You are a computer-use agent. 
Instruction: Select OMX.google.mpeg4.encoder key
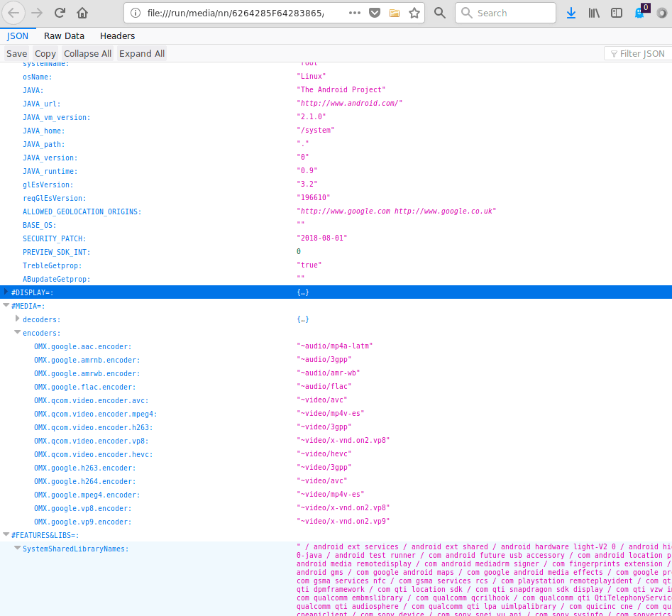87,495
